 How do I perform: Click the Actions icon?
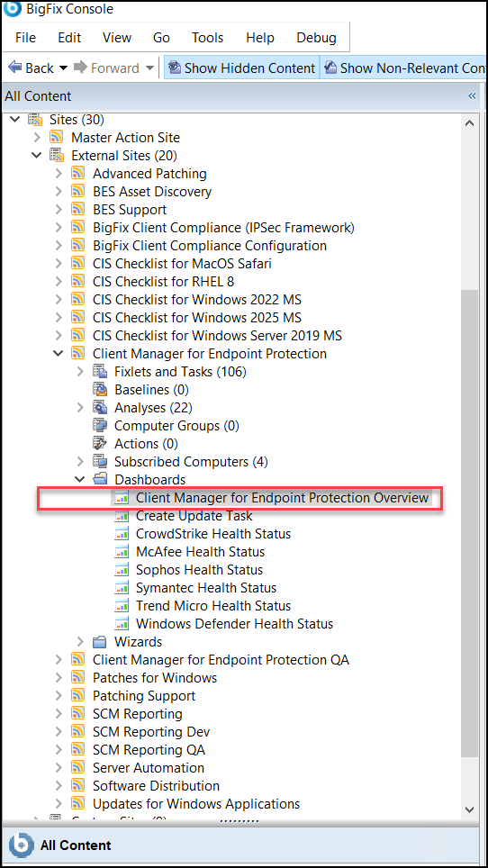(100, 443)
